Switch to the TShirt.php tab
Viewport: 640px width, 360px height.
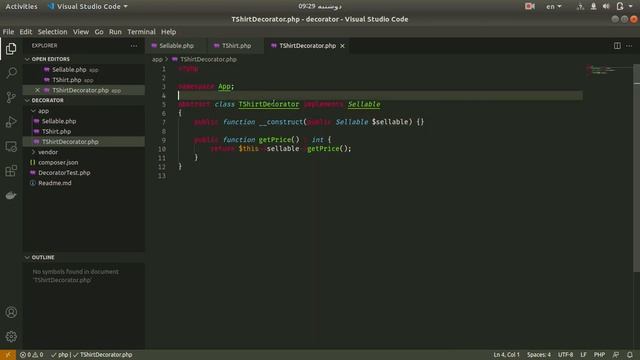click(x=236, y=46)
